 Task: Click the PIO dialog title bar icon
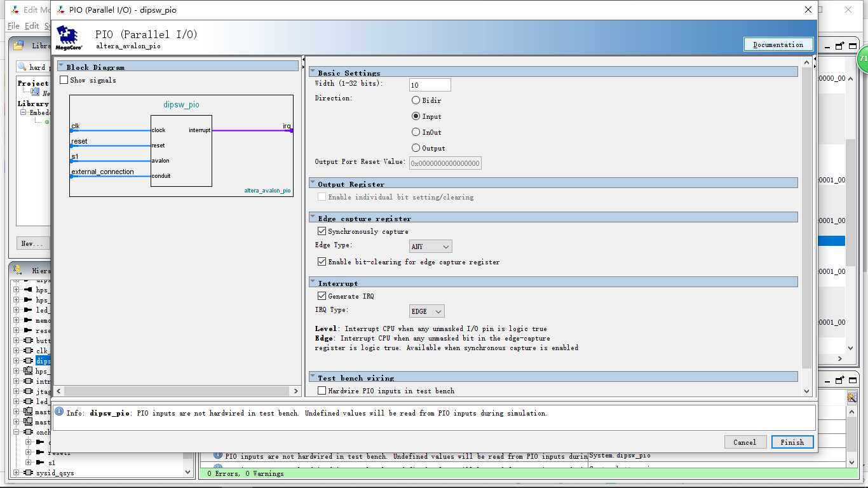click(x=60, y=10)
